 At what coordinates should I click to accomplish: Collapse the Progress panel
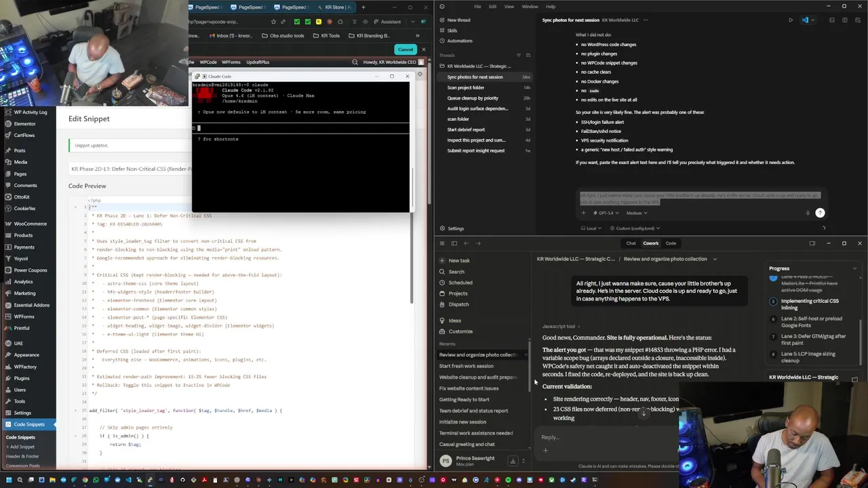pyautogui.click(x=854, y=269)
